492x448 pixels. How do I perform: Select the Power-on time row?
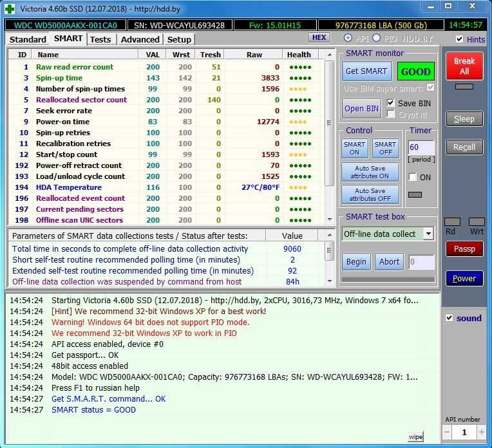click(166, 122)
